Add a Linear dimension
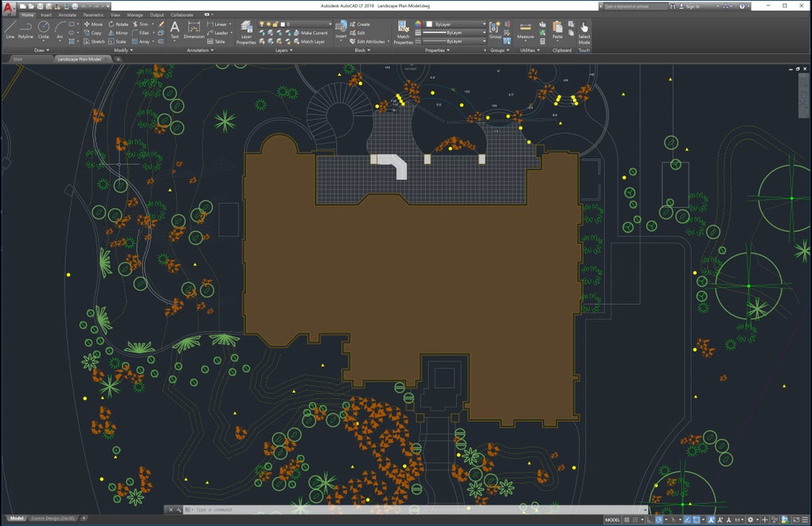Viewport: 812px width, 526px height. 217,25
